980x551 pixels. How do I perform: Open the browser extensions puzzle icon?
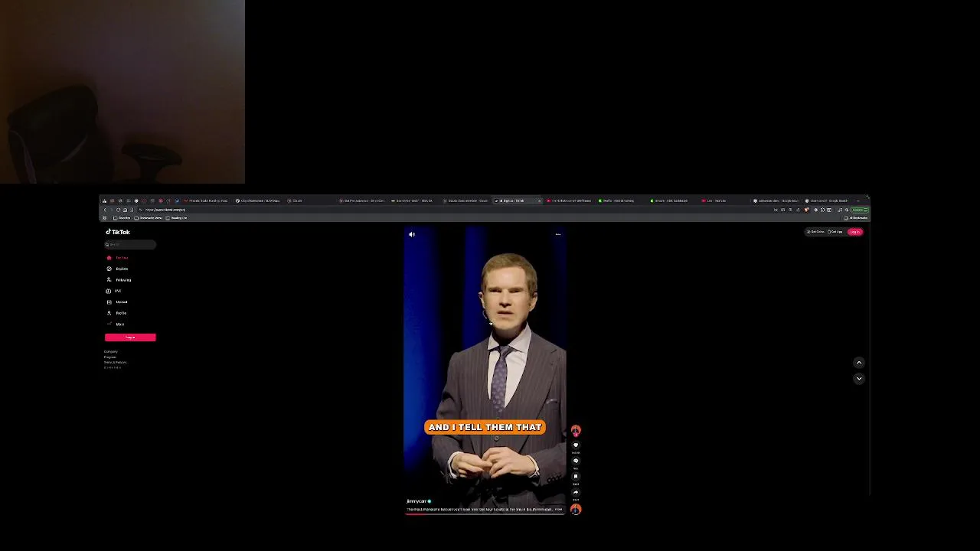pos(822,210)
